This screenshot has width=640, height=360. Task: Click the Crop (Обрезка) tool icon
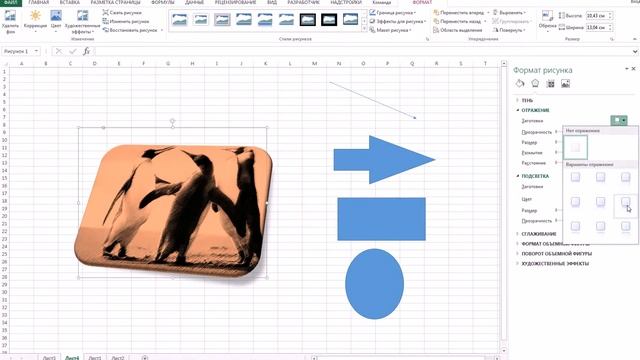click(x=547, y=16)
